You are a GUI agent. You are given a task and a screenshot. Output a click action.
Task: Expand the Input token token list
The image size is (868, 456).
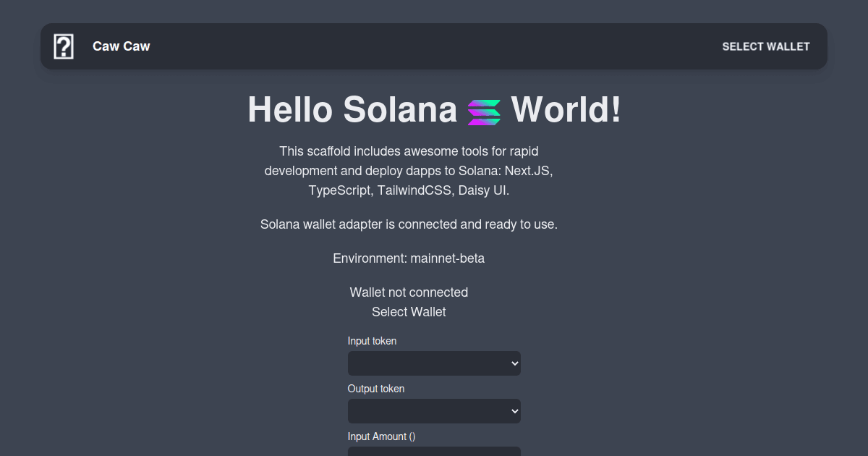coord(434,363)
